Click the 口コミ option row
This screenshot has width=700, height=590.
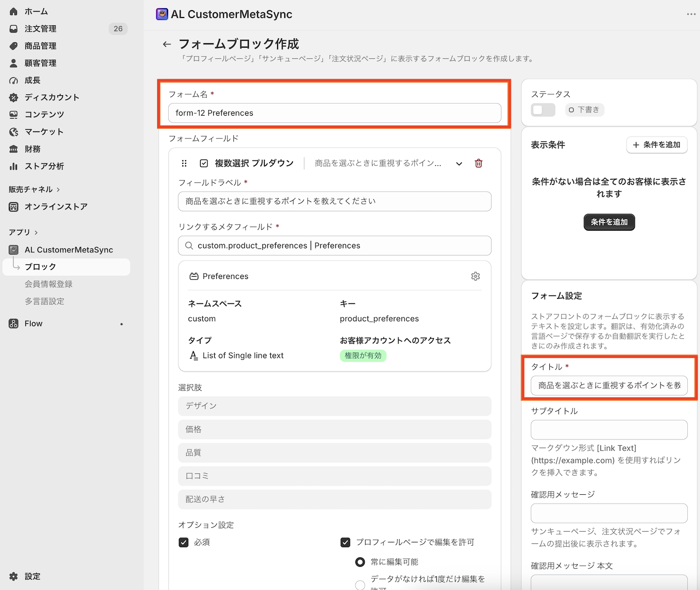coord(334,476)
